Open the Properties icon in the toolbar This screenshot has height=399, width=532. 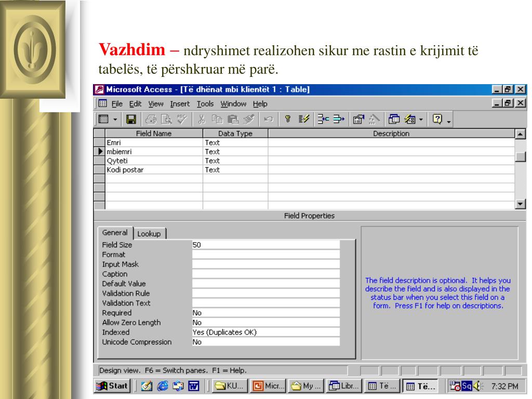(x=358, y=119)
